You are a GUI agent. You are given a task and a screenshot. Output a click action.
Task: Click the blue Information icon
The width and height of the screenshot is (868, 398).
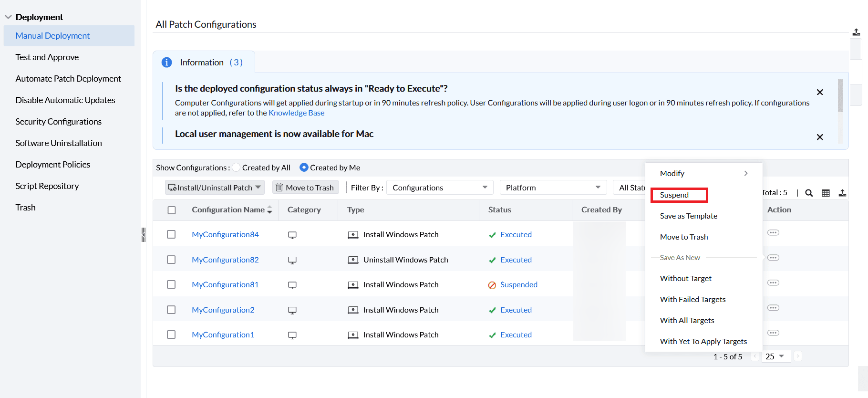166,63
